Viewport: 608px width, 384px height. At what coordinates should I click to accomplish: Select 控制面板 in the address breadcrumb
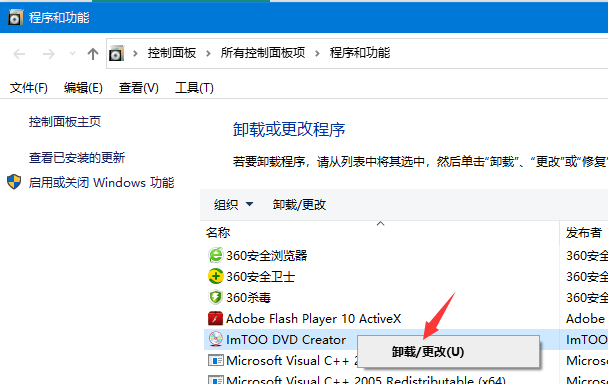click(x=172, y=53)
